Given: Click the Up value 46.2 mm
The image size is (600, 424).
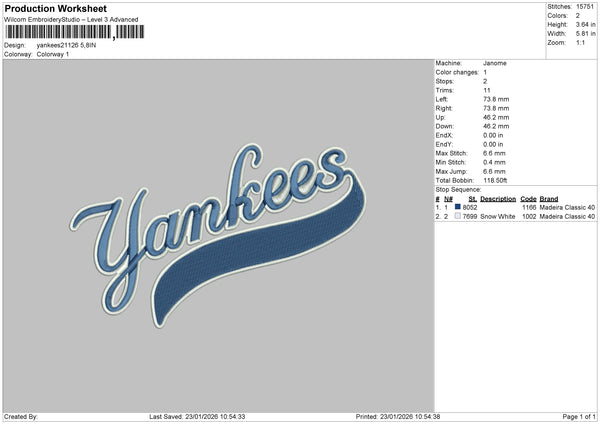Looking at the screenshot, I should tap(496, 117).
